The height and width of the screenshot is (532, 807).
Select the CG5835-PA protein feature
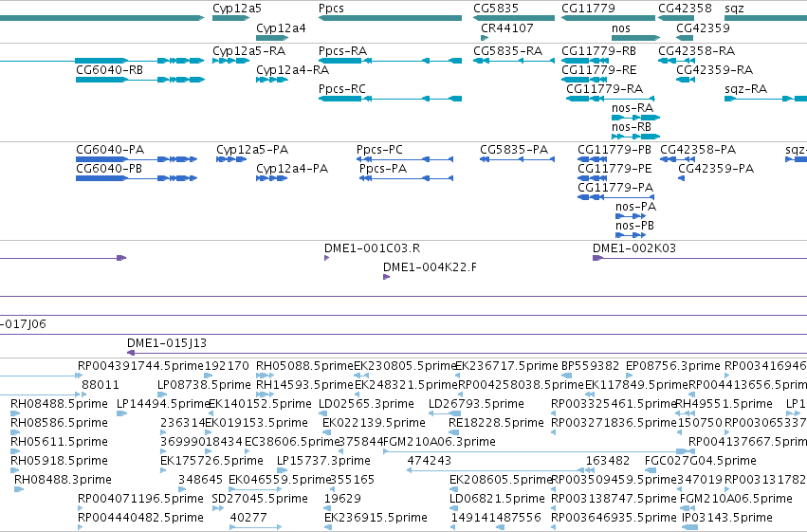(517, 159)
